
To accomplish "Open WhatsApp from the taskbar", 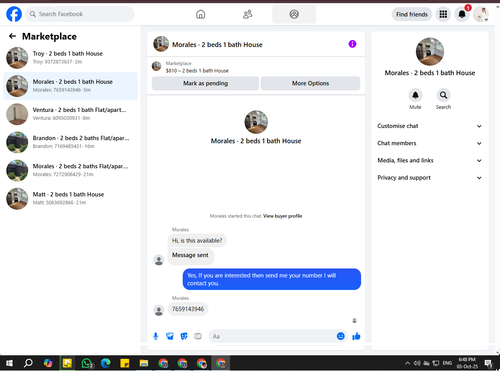I will coord(87,363).
